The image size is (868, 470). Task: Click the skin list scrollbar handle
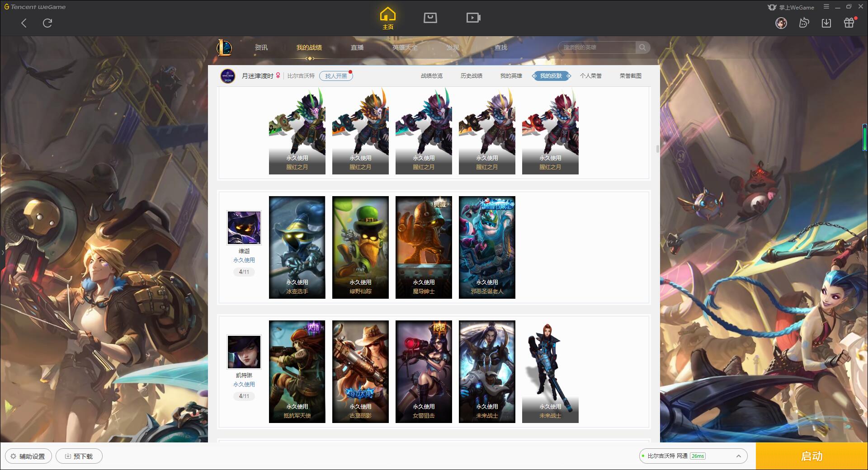coord(657,149)
